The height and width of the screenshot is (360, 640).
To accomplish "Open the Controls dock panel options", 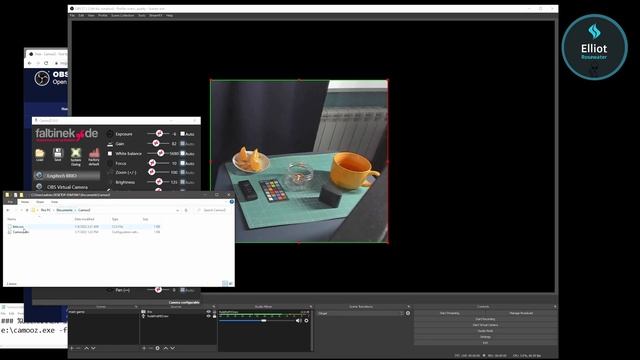I will coord(555,307).
